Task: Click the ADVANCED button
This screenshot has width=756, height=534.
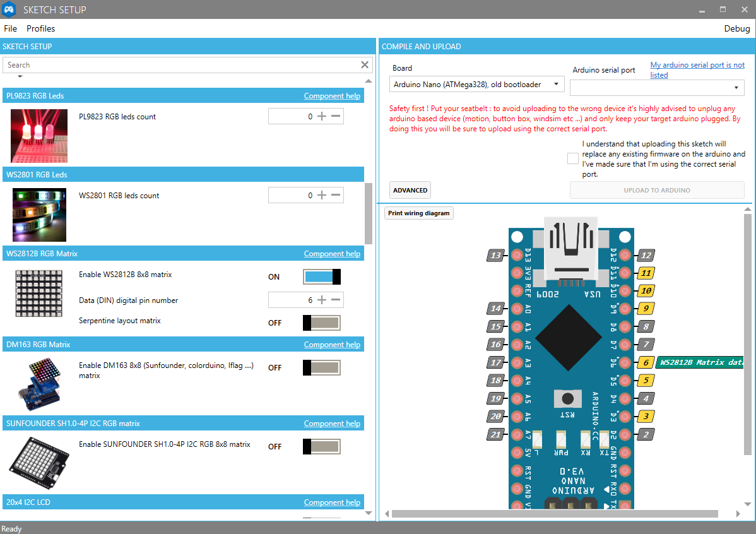Action: pyautogui.click(x=410, y=190)
